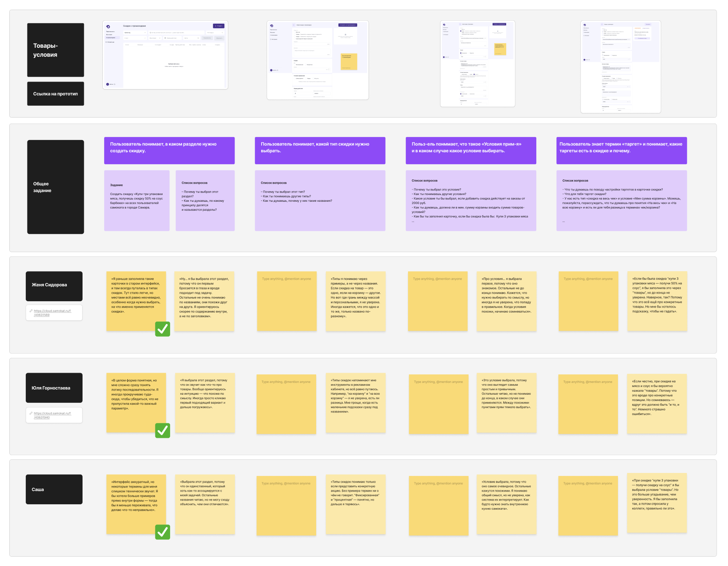Image resolution: width=728 pixels, height=566 pixels.
Task: Click the logo icon in the second prototype thumbnail
Action: 272,26
